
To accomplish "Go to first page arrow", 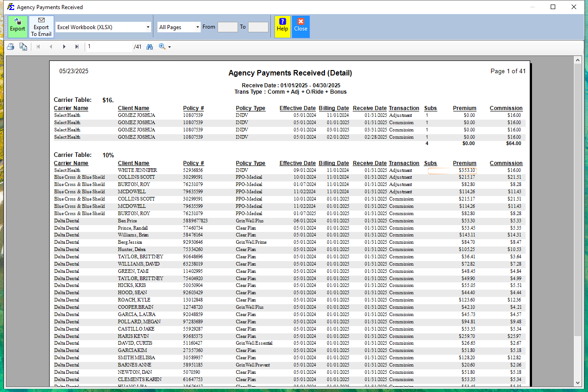I will tap(38, 47).
